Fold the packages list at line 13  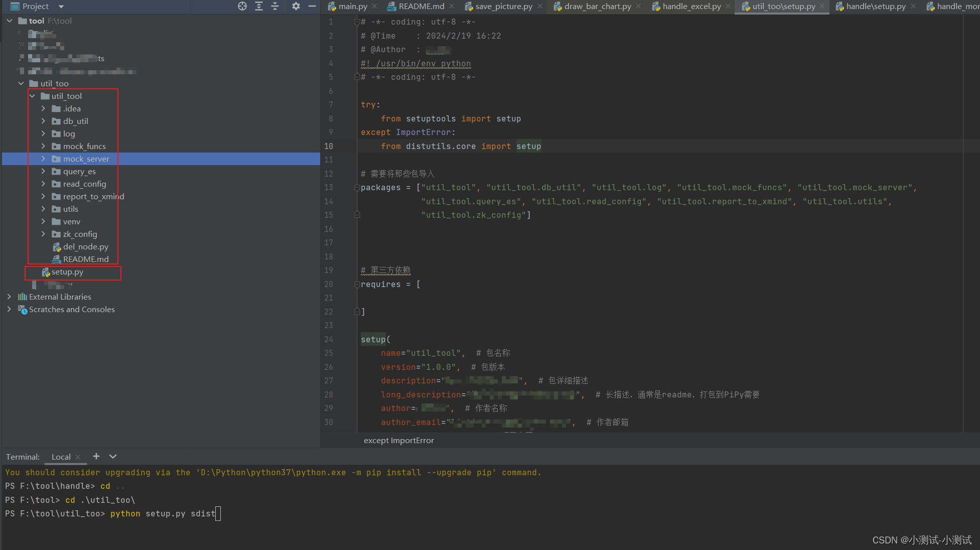[357, 188]
